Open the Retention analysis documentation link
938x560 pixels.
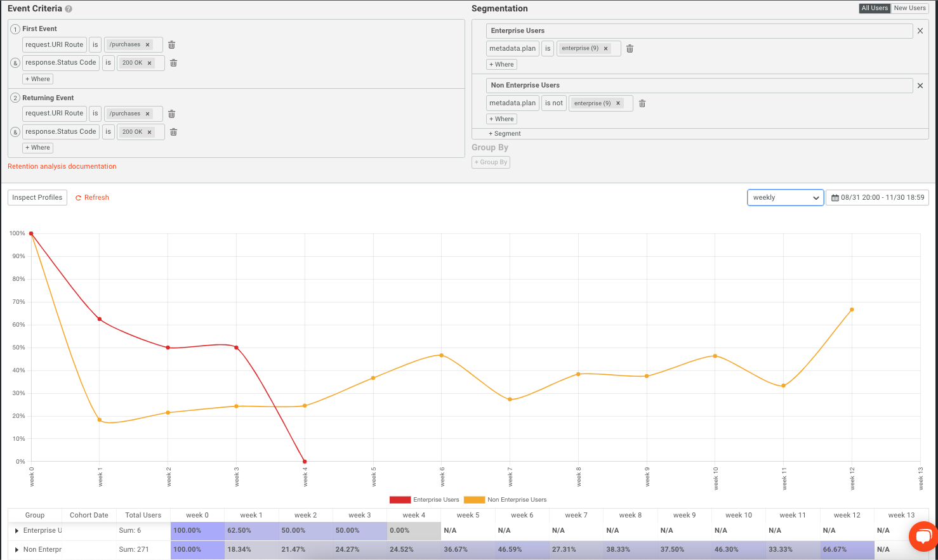coord(62,166)
